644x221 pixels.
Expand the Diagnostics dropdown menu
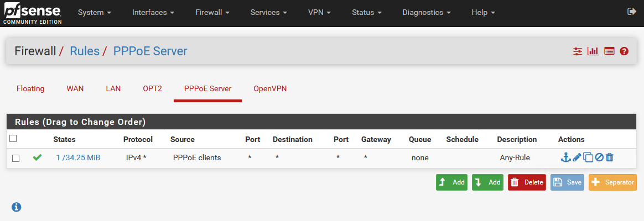point(426,12)
